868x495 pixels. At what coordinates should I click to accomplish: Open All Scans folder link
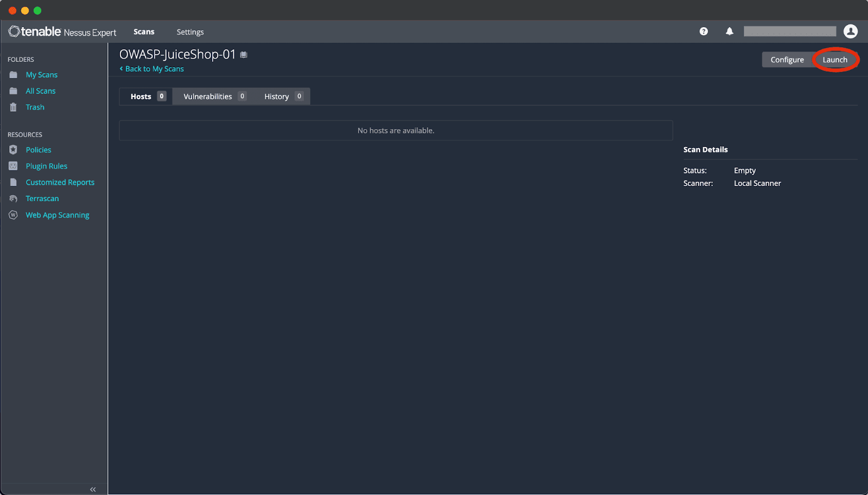[41, 91]
